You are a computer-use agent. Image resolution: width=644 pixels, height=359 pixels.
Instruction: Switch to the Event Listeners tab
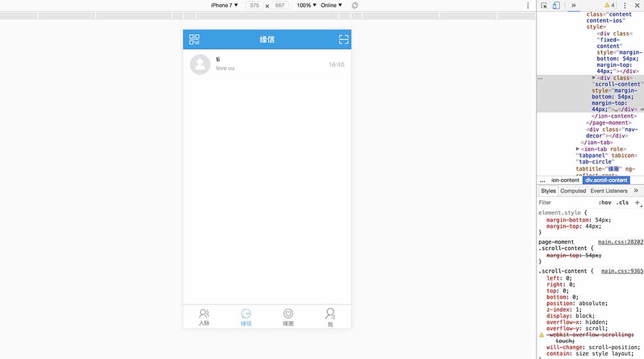pos(609,191)
